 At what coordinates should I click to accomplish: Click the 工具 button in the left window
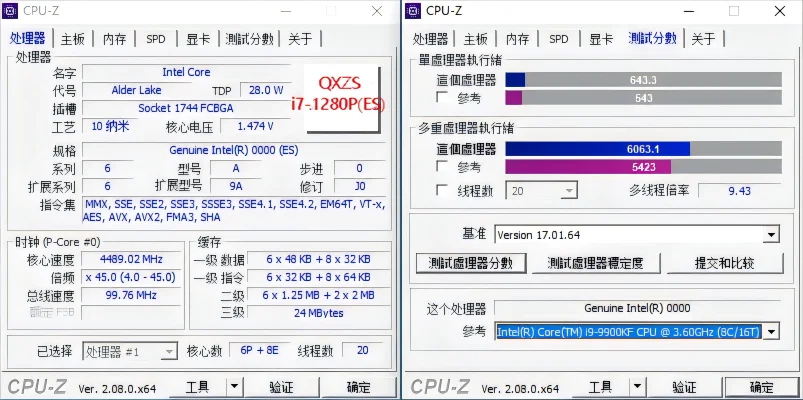(x=197, y=387)
